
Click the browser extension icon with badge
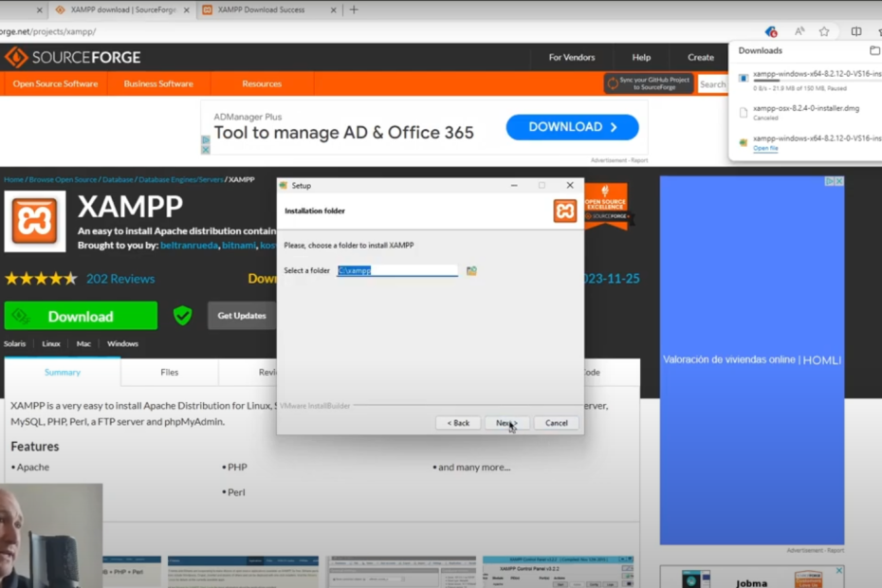pyautogui.click(x=771, y=31)
